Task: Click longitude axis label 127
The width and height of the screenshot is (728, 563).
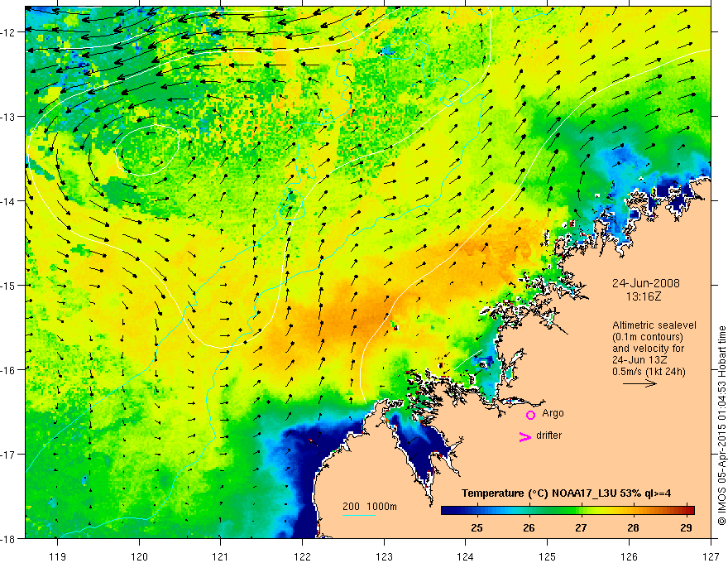Action: [711, 556]
